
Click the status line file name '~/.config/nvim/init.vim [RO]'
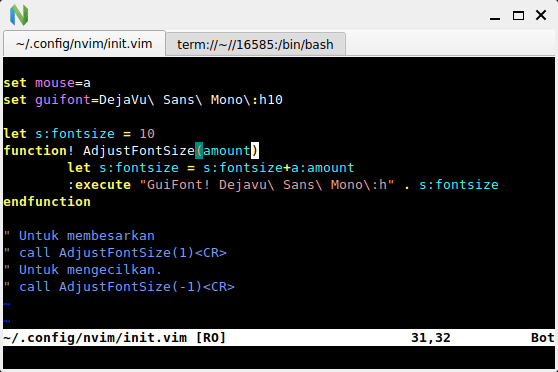[x=115, y=338]
